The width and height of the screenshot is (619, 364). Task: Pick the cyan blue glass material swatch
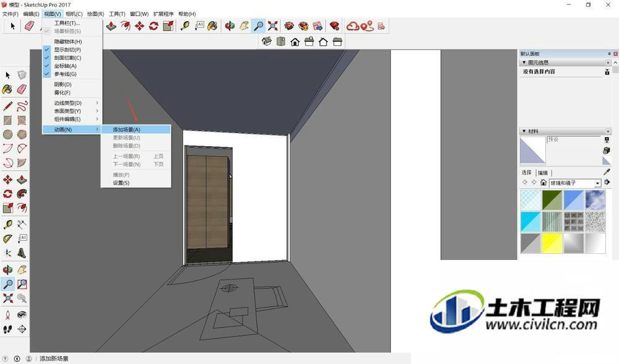[530, 222]
